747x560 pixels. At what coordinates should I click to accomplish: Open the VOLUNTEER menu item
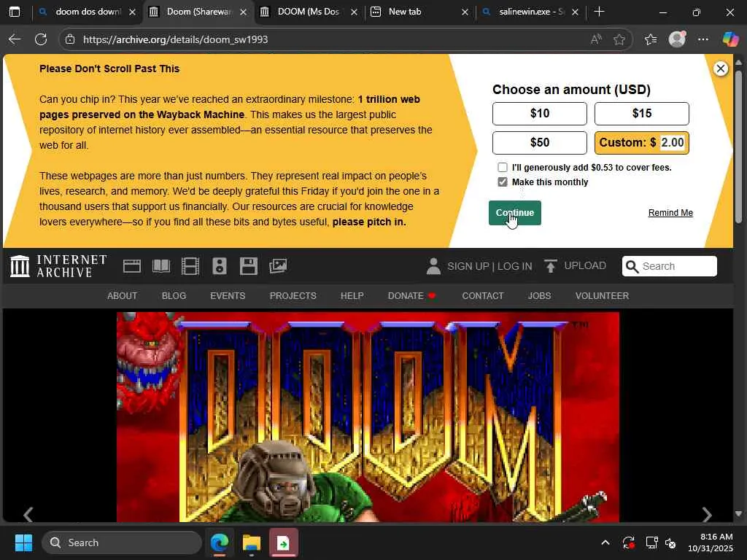[x=602, y=296]
